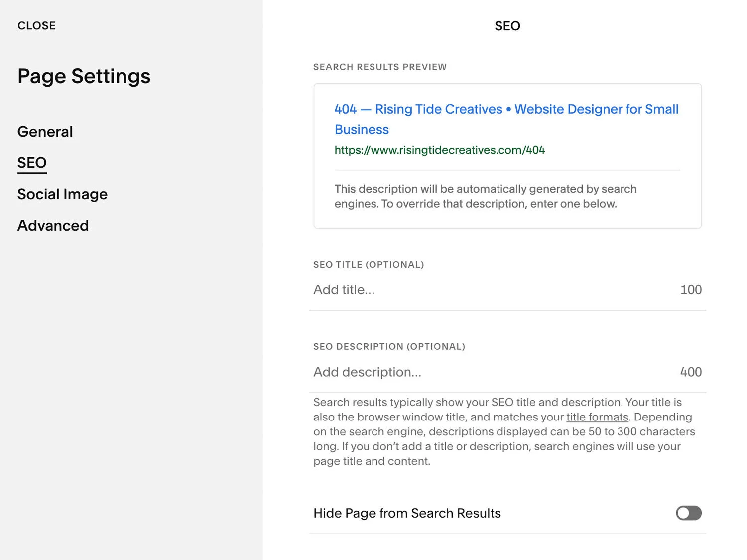Focus the Add description input field
This screenshot has width=747, height=560.
tap(488, 372)
